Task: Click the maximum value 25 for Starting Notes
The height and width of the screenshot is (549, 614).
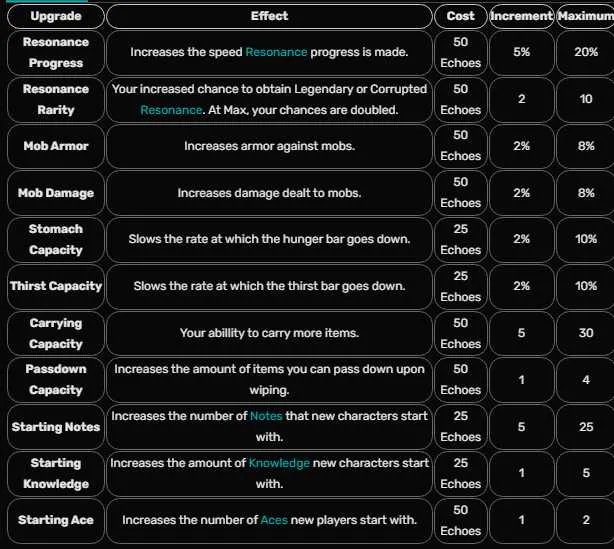Action: pyautogui.click(x=585, y=426)
